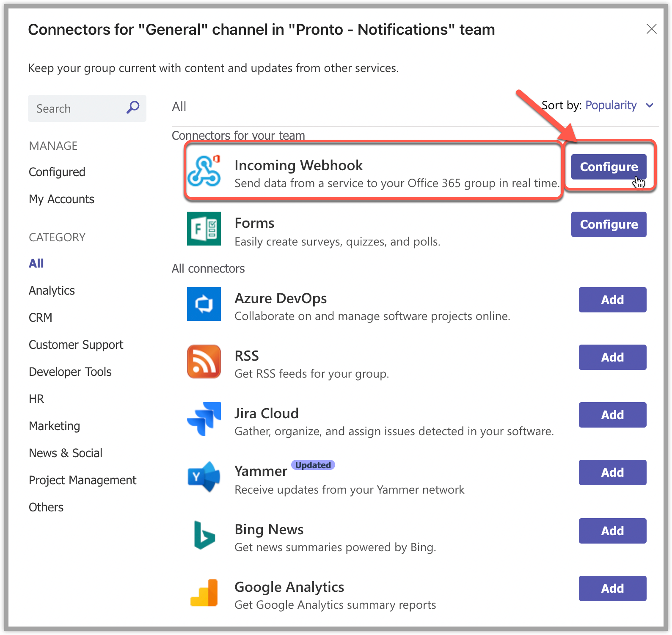Select the Project Management category

pos(83,480)
